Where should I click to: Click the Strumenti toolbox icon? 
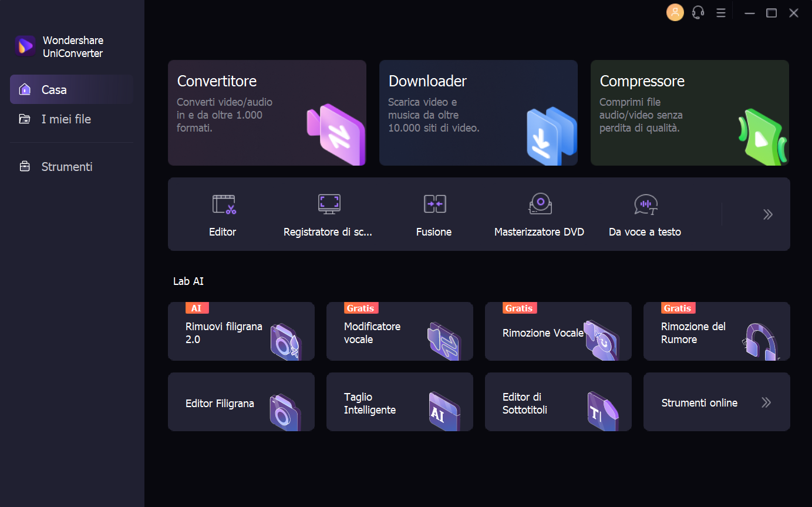[x=25, y=166]
